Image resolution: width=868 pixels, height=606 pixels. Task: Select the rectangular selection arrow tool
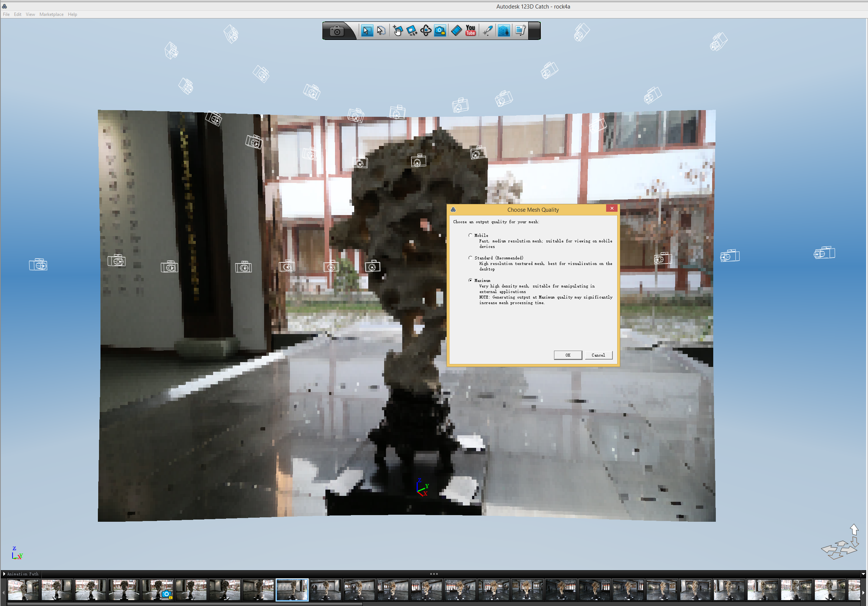(366, 31)
